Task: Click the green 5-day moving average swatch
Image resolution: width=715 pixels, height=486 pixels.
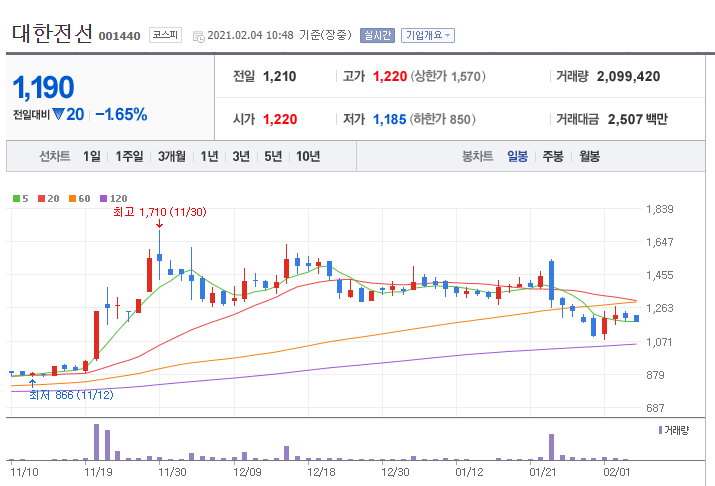Action: [16, 198]
